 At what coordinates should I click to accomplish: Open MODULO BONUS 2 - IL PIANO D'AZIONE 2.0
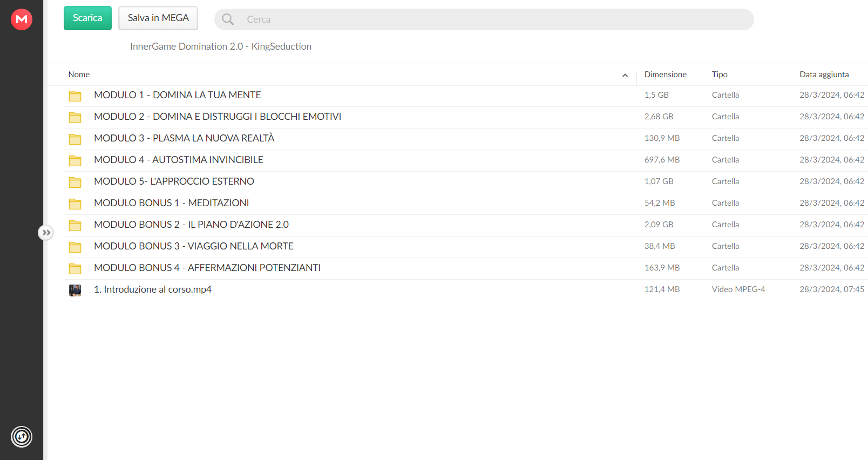pyautogui.click(x=191, y=225)
